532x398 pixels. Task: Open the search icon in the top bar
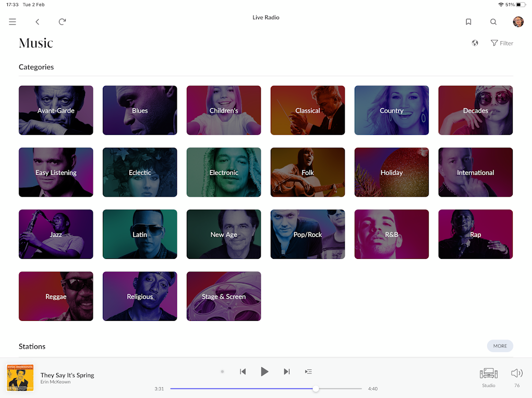coord(493,22)
